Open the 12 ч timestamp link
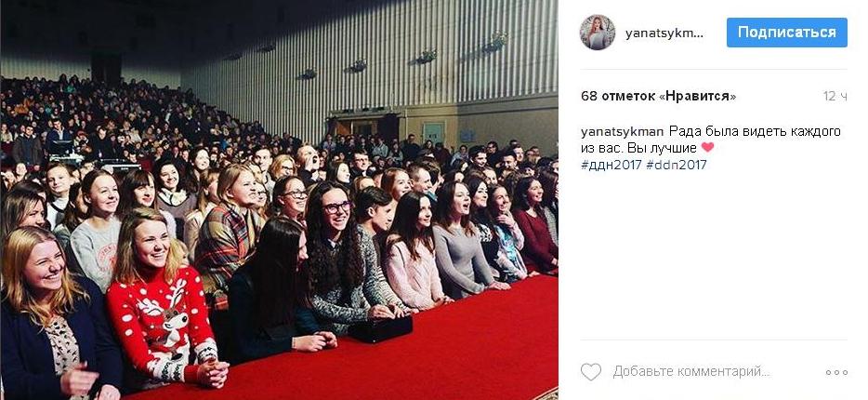The width and height of the screenshot is (868, 400). [x=835, y=97]
